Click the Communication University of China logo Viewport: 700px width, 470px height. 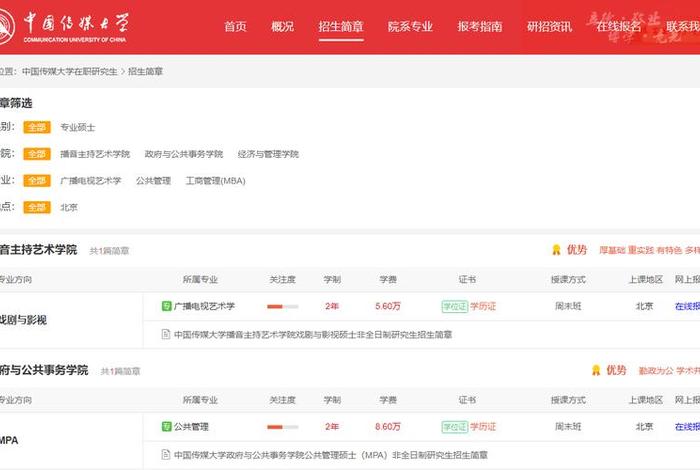click(x=65, y=26)
